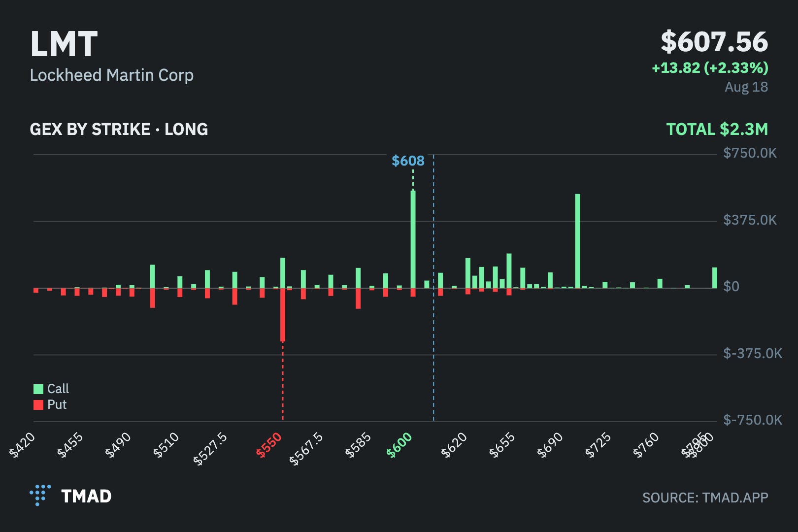
Task: Select the $725 strike axis label
Action: (x=598, y=445)
